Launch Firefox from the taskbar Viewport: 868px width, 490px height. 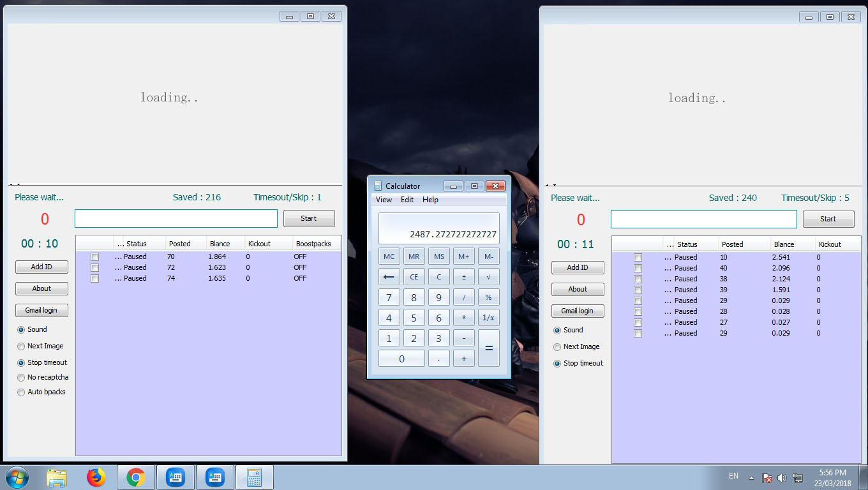tap(96, 477)
